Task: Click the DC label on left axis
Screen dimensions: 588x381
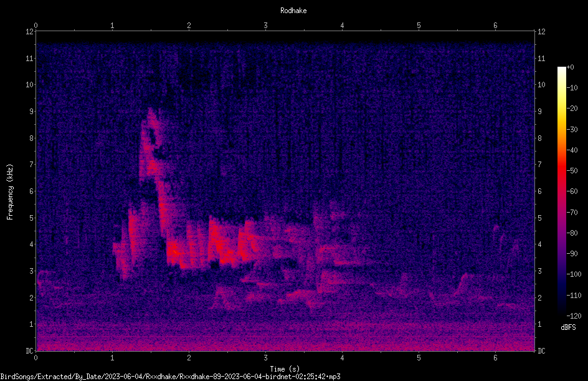Action: coord(29,351)
